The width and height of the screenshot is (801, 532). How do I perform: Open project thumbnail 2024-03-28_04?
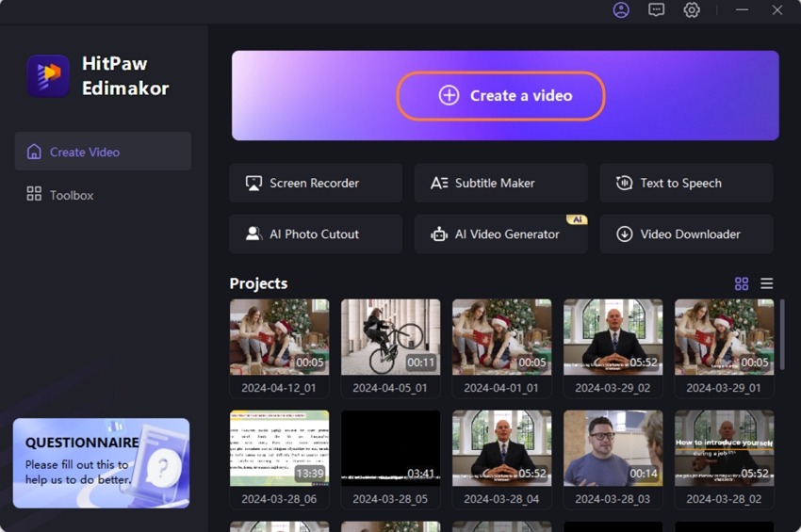tap(501, 448)
